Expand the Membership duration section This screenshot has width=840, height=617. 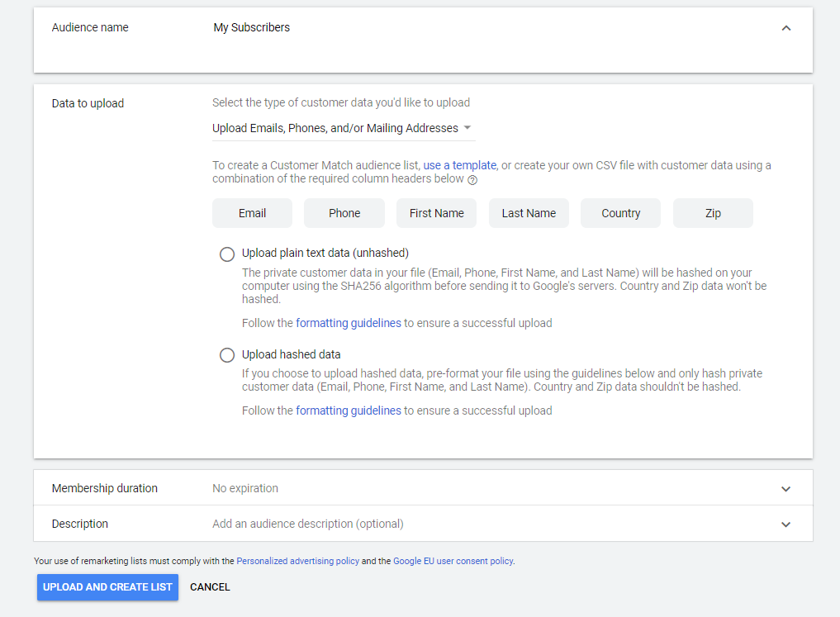785,489
